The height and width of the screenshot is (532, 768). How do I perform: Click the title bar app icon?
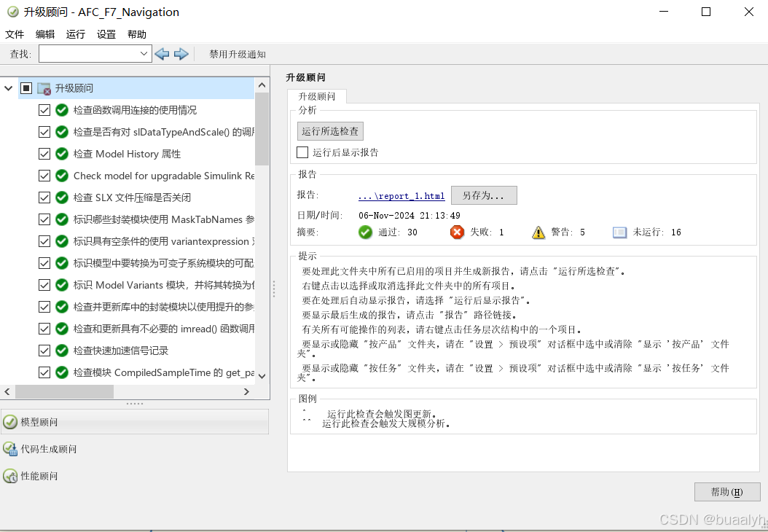(12, 12)
